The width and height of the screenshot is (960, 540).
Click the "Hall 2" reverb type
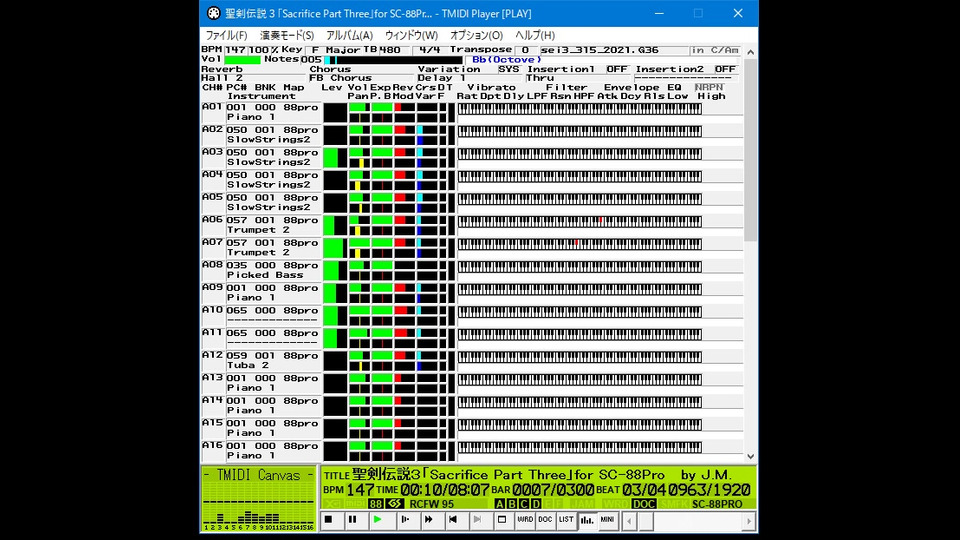(222, 78)
